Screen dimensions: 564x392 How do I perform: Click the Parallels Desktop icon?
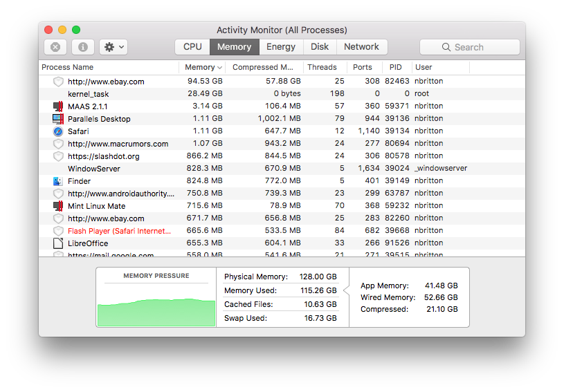point(58,119)
